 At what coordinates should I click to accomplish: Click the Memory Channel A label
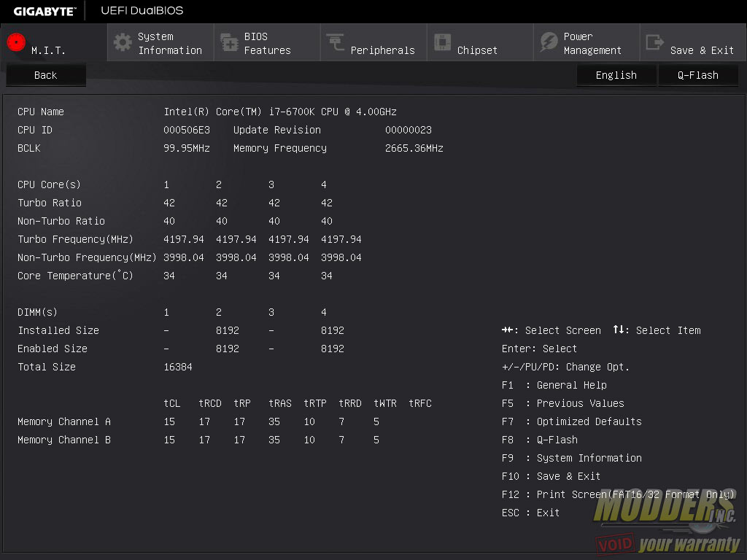point(64,422)
